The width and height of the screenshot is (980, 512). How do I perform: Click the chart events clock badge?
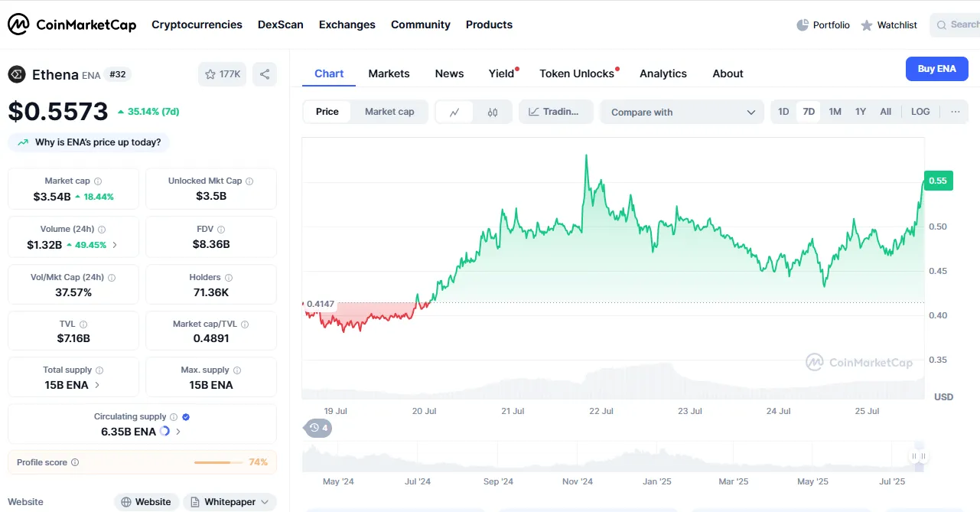(x=317, y=428)
